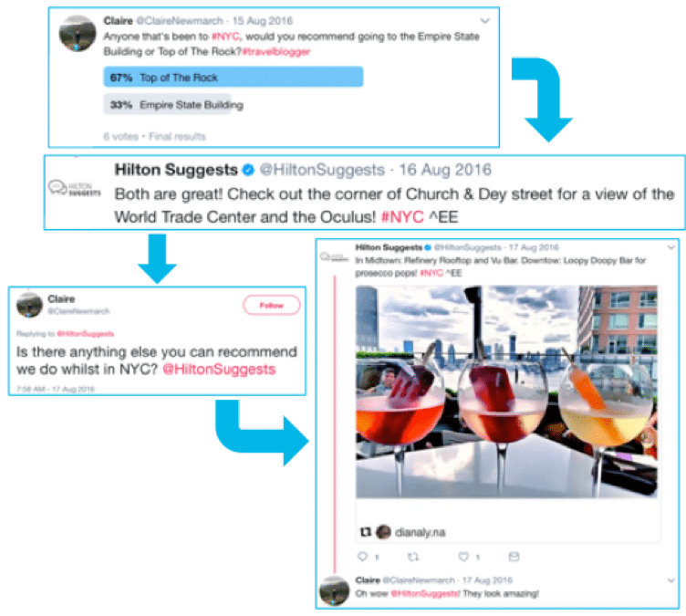Screen dimensions: 686x616
Task: Click the retweet symbol beside dianaly.na
Action: pyautogui.click(x=365, y=532)
